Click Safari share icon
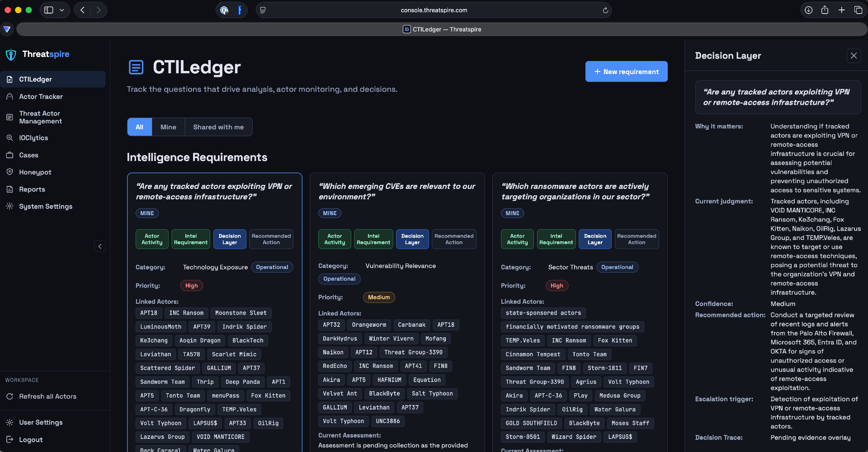The image size is (868, 452). [825, 10]
